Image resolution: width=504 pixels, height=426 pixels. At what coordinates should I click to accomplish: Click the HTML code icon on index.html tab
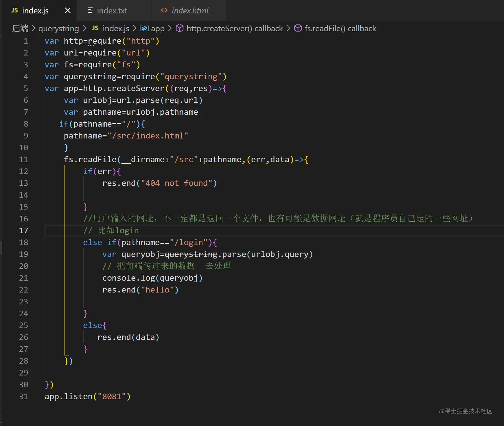(164, 10)
